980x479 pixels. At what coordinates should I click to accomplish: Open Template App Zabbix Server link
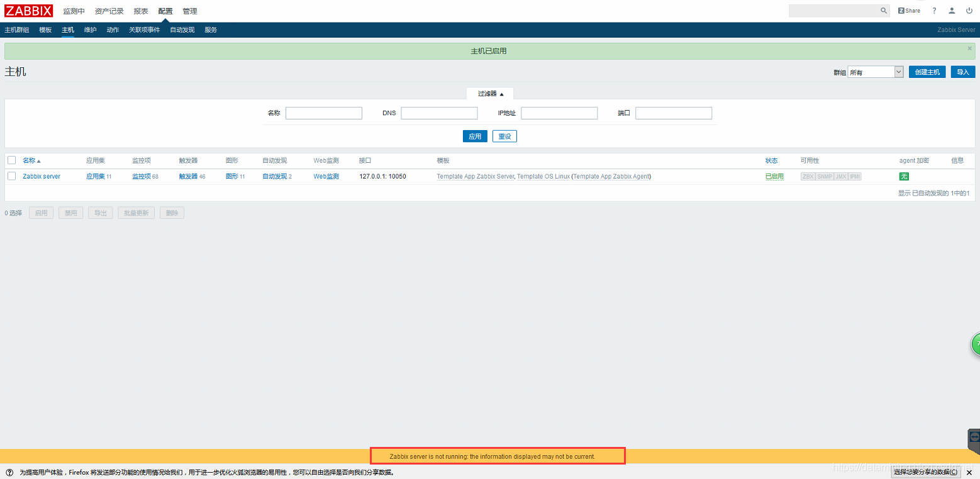click(476, 176)
